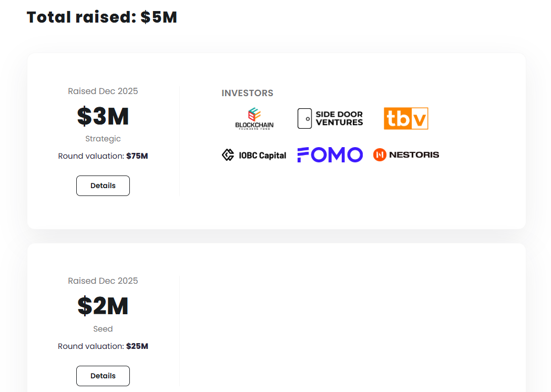
Task: Click the Blockchain Founders Fund cube logo
Action: click(x=254, y=114)
